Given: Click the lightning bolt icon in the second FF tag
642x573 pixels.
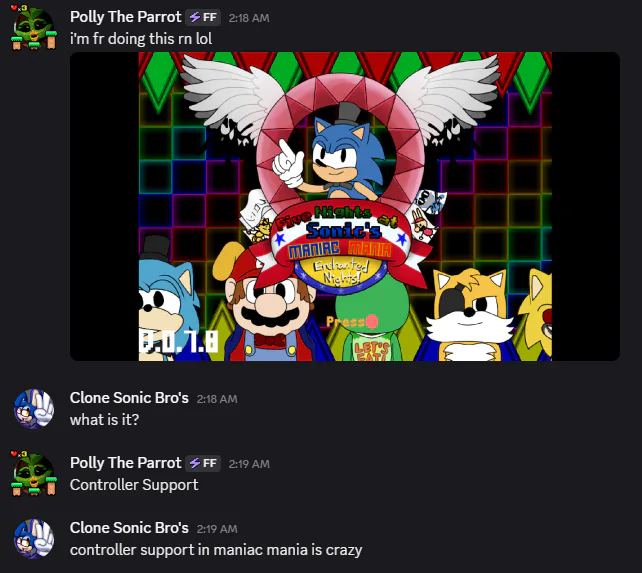Looking at the screenshot, I should point(195,463).
